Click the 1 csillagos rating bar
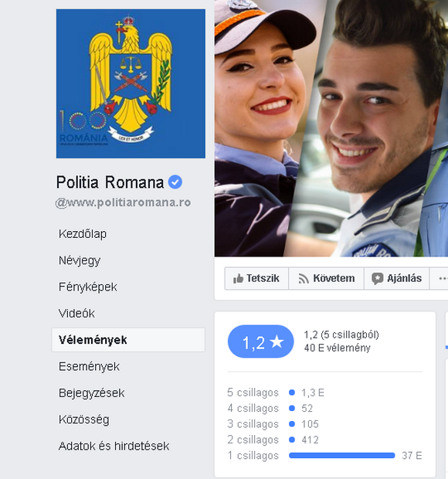 [341, 456]
